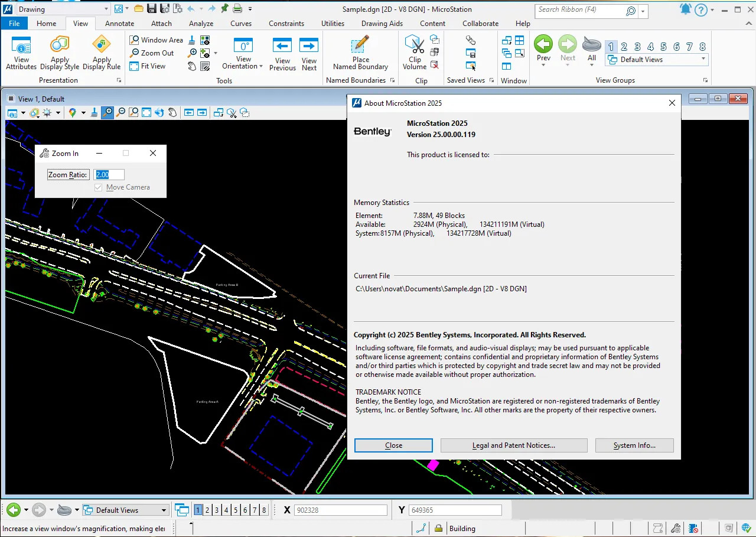Switch to the Annotate tab
This screenshot has height=537, width=756.
(119, 24)
